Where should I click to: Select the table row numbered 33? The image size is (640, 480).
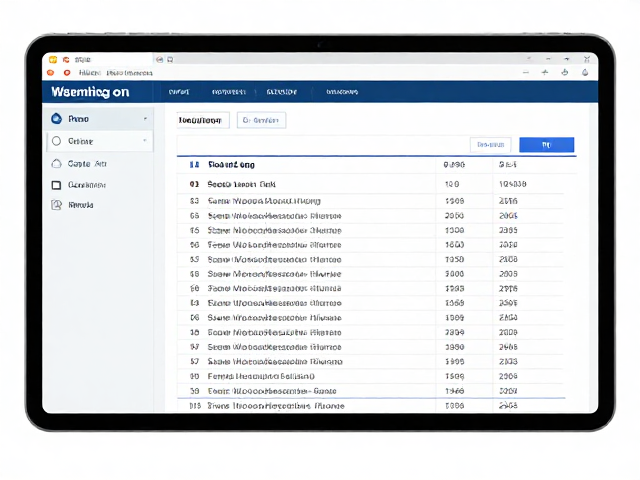pyautogui.click(x=376, y=201)
